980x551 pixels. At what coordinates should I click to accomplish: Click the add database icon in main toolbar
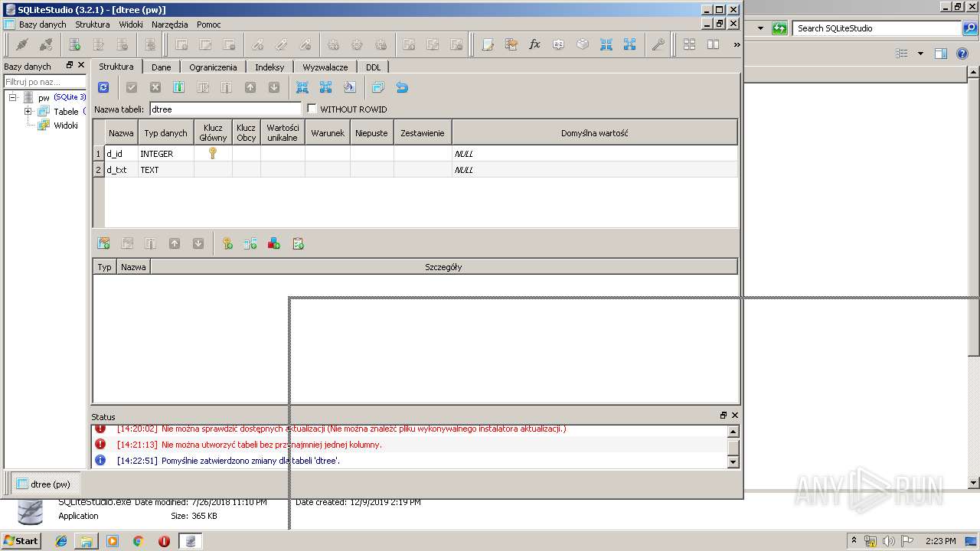(74, 44)
